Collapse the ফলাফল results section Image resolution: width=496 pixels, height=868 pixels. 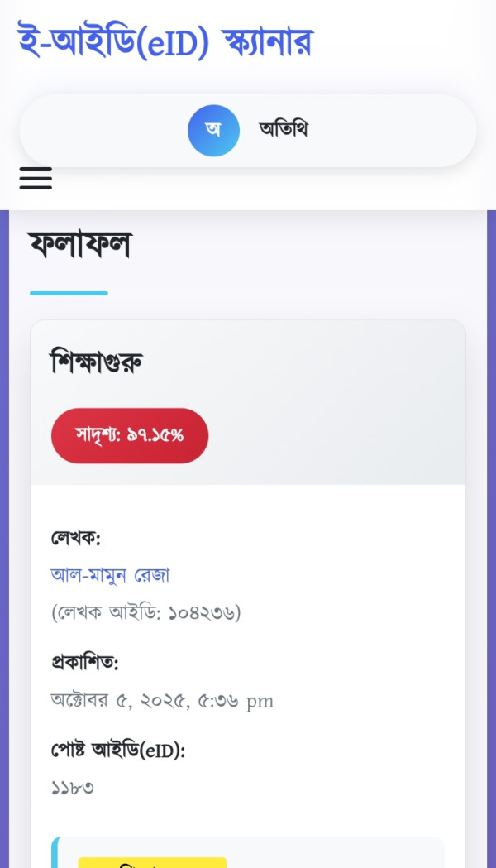click(79, 245)
